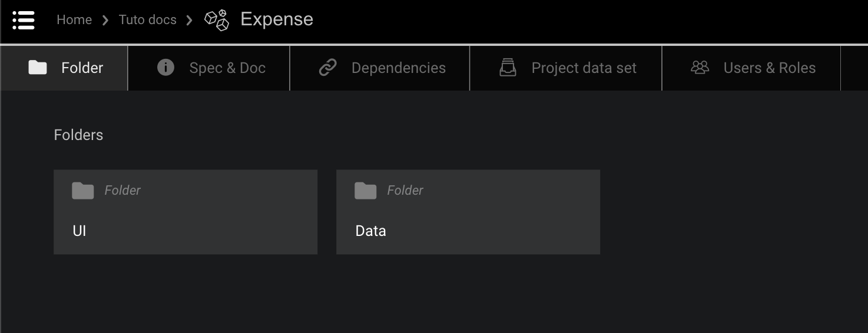868x333 pixels.
Task: Click the chain link Dependencies icon
Action: click(x=327, y=68)
